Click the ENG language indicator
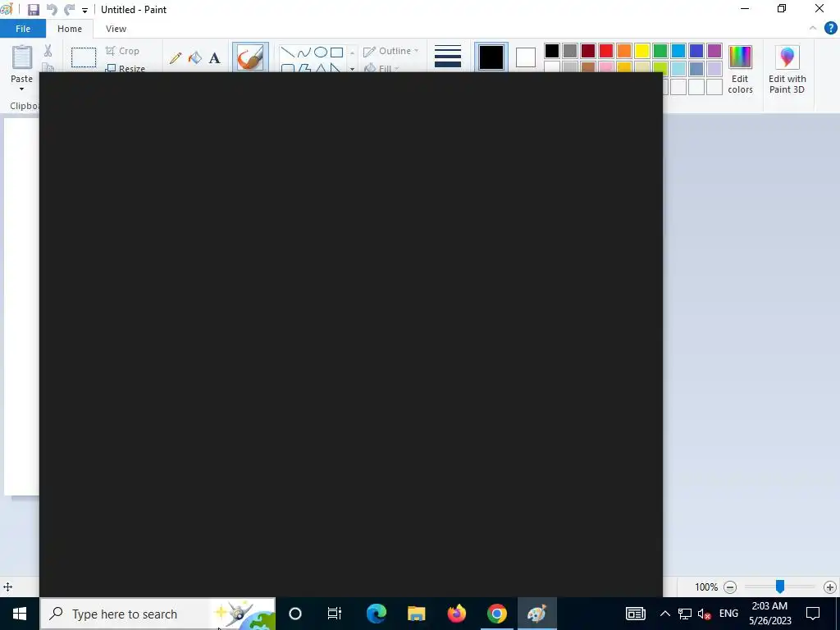The width and height of the screenshot is (840, 630). [728, 614]
